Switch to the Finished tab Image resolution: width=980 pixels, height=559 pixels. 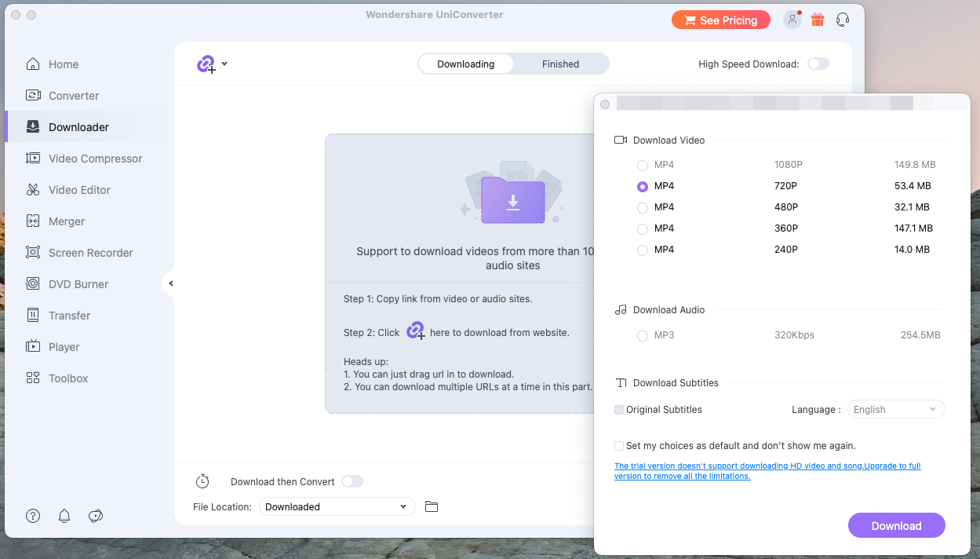tap(560, 64)
